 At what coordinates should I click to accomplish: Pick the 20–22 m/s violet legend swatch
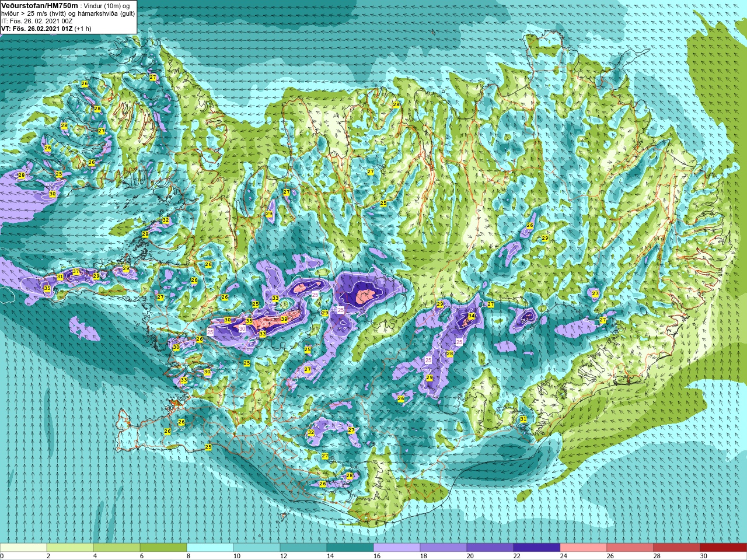pyautogui.click(x=490, y=548)
